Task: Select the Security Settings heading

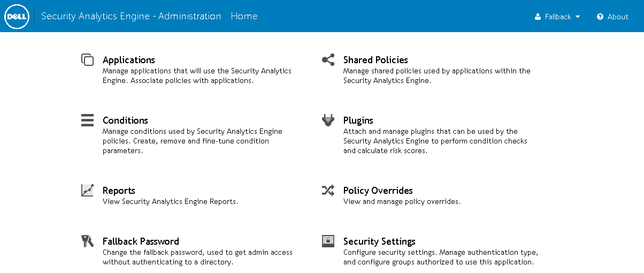Action: click(379, 241)
